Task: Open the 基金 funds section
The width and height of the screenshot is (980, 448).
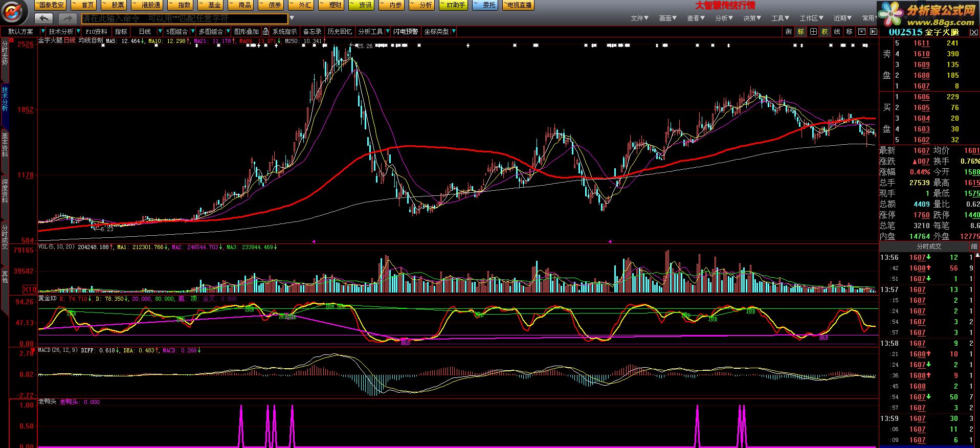Action: point(211,5)
